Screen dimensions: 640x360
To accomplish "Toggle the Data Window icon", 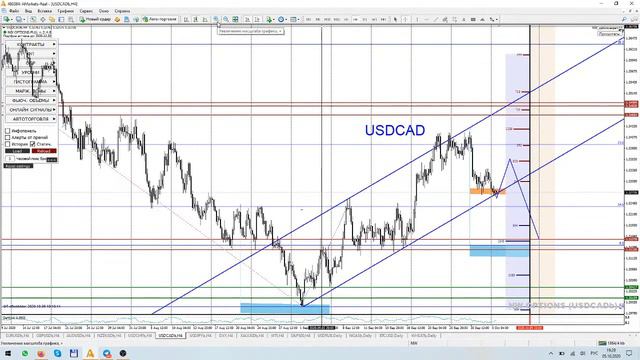I will [42, 19].
